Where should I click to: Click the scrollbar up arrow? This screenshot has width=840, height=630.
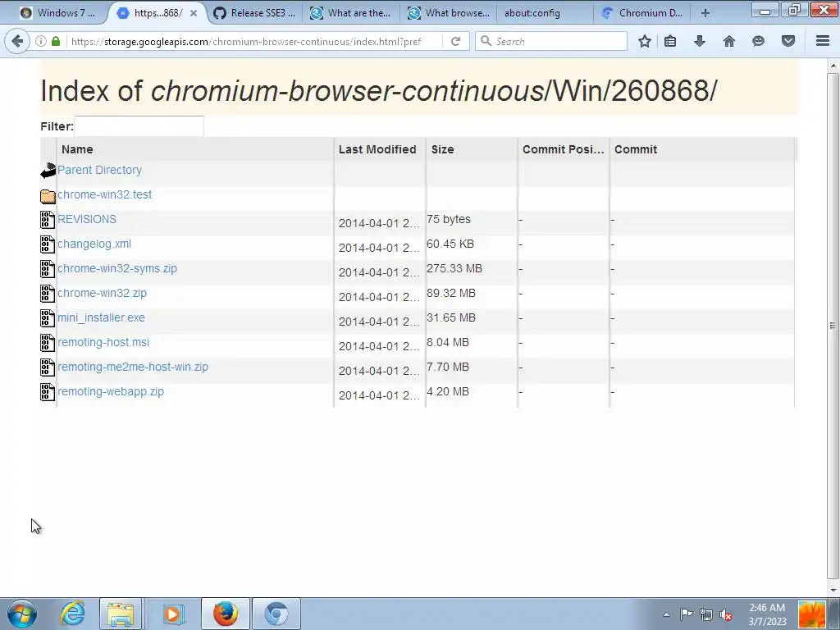(833, 66)
